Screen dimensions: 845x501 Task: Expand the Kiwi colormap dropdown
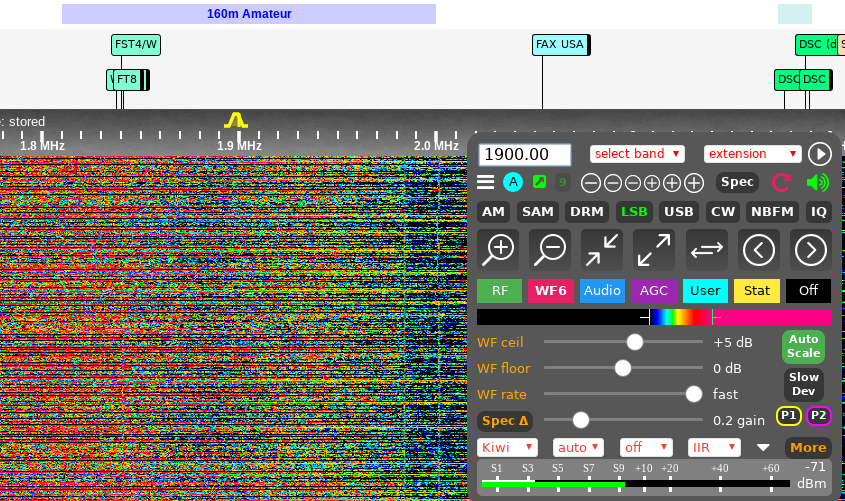click(x=507, y=447)
